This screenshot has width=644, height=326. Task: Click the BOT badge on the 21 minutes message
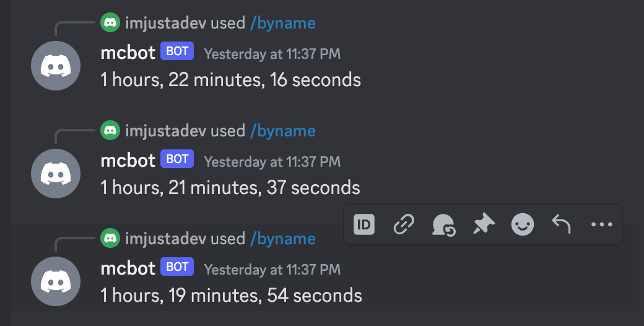point(177,160)
